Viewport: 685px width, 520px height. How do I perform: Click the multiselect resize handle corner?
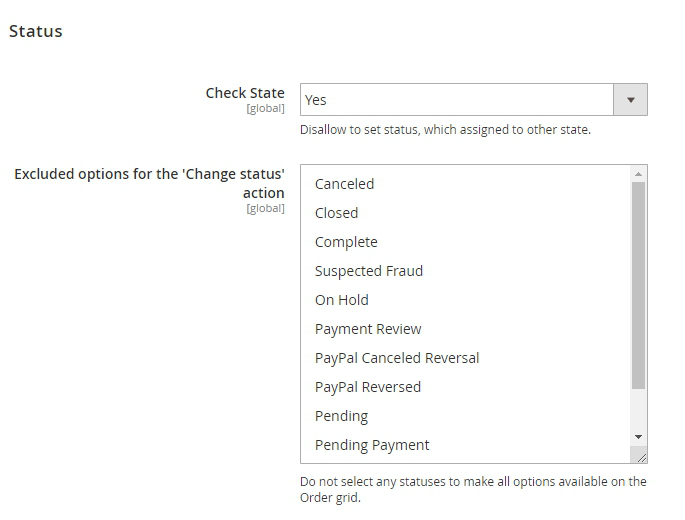tap(640, 456)
